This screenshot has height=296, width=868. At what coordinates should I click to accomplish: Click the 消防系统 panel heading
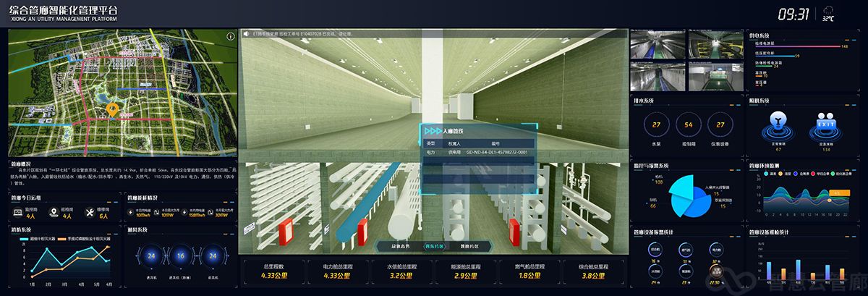pyautogui.click(x=22, y=229)
